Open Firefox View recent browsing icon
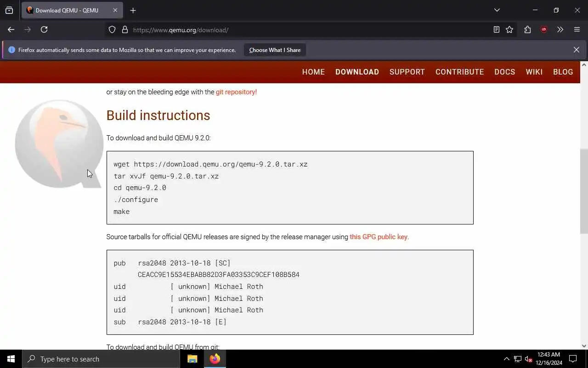 [x=9, y=10]
